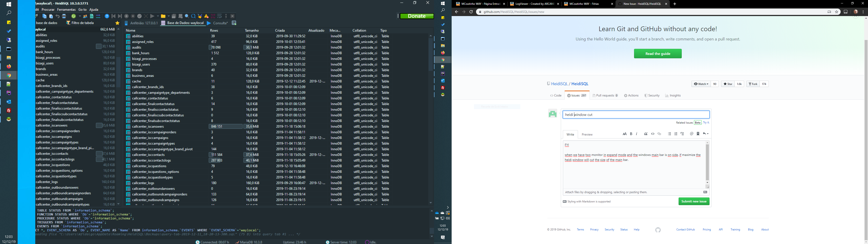868x244 pixels.
Task: Open the Watch dropdown on GitHub
Action: pyautogui.click(x=701, y=84)
